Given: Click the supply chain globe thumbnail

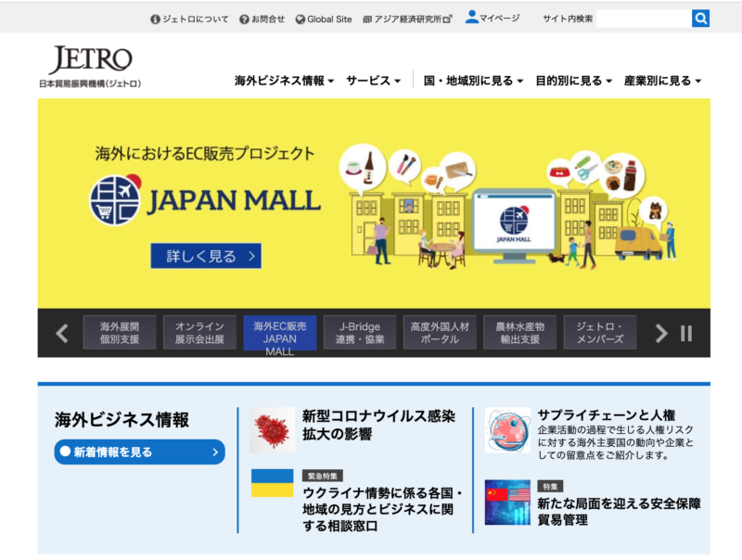Looking at the screenshot, I should [507, 430].
